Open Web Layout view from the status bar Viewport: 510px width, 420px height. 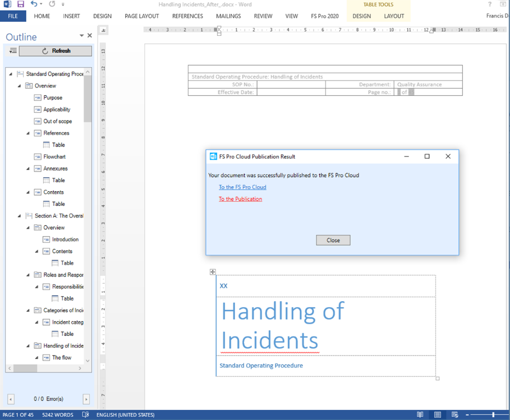point(453,414)
